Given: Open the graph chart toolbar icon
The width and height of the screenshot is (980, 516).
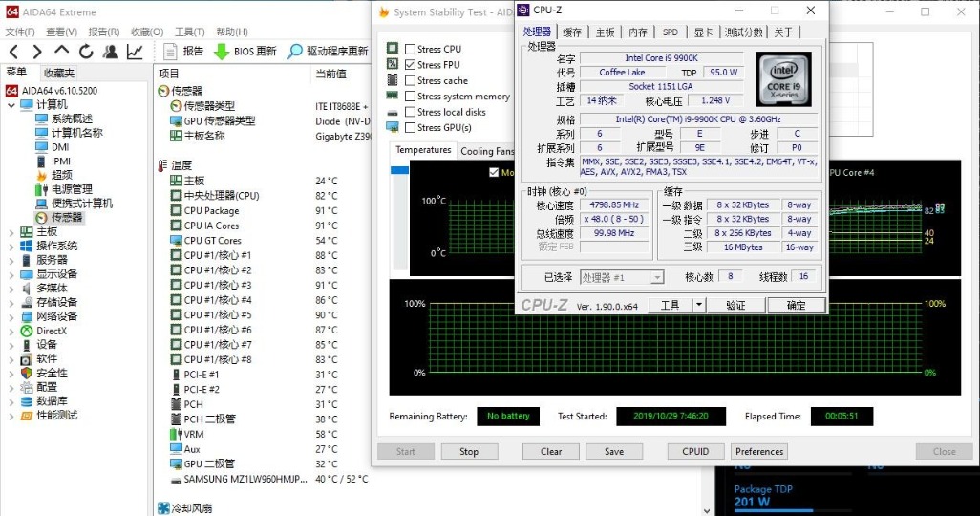Looking at the screenshot, I should point(135,52).
